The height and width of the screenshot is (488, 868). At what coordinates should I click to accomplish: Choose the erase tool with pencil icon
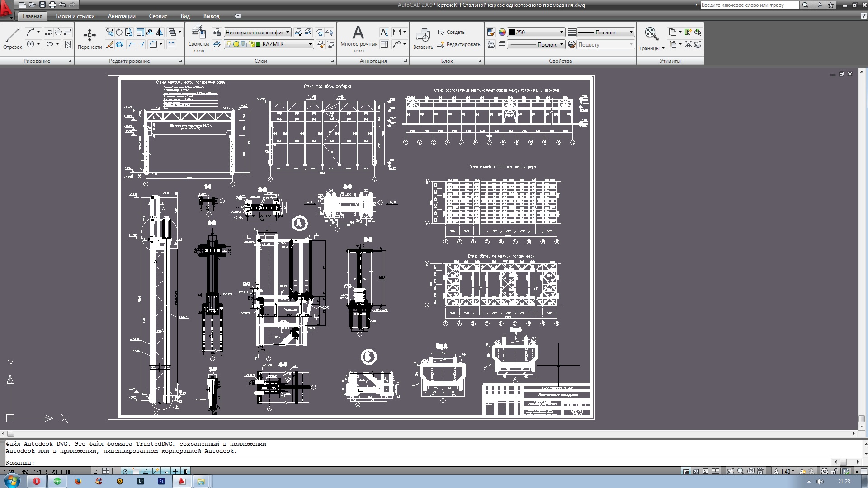click(110, 44)
